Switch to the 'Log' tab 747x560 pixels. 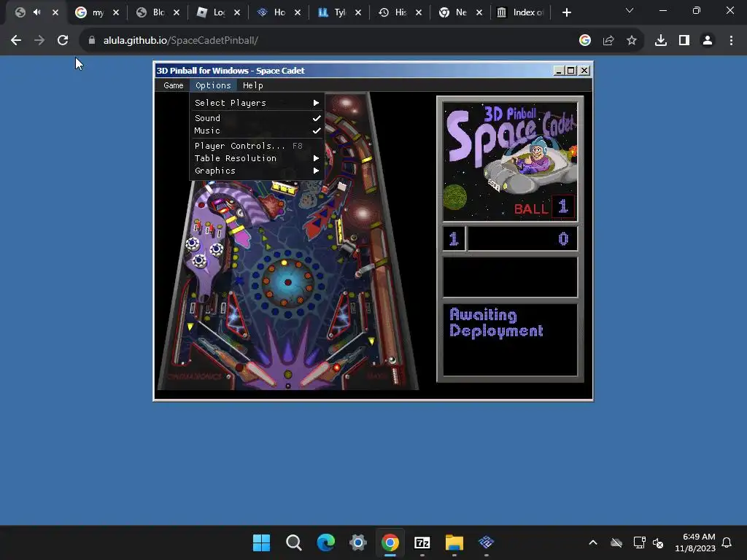pos(219,12)
